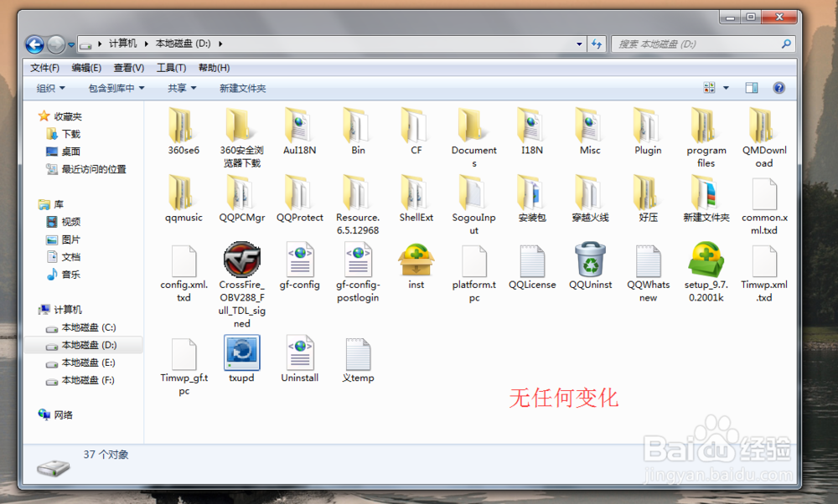Launch the CrossFire_OBV288_Full_TDL_signed application
Viewport: 838px width, 504px height.
point(241,260)
